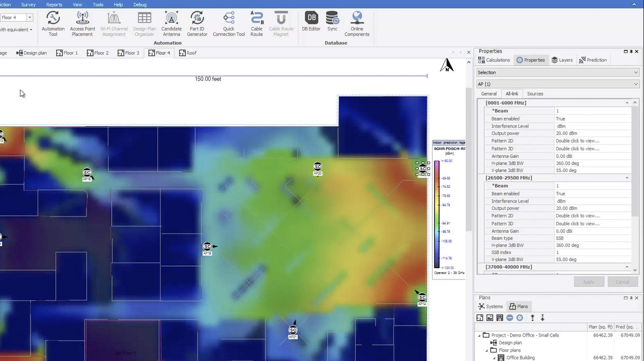This screenshot has width=644, height=361.
Task: Collapse the Project - Demo Office - Small Cells node
Action: point(479,335)
